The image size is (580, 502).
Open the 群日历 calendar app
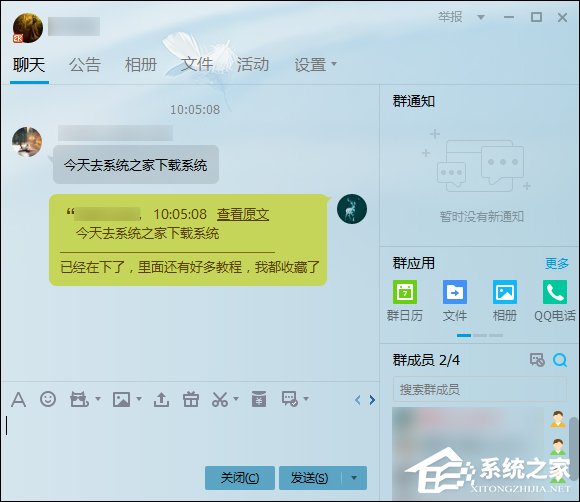click(x=405, y=292)
